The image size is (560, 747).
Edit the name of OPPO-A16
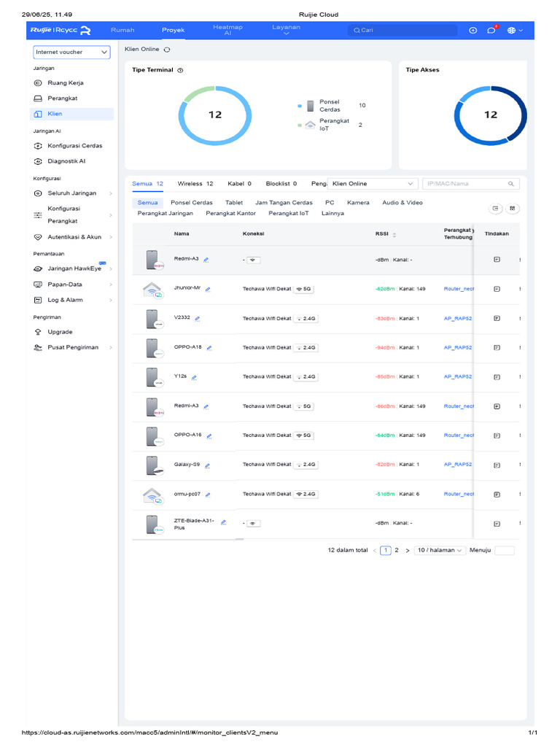tap(209, 436)
